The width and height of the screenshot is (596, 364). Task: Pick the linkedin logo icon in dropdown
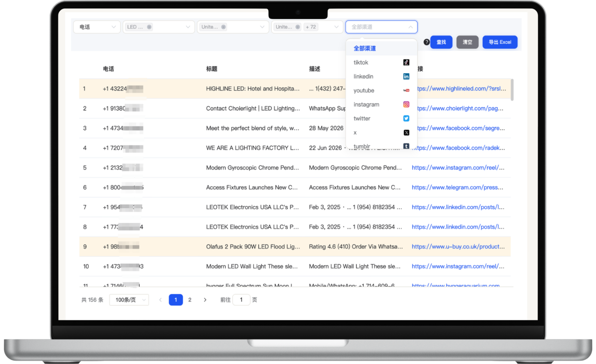point(406,76)
